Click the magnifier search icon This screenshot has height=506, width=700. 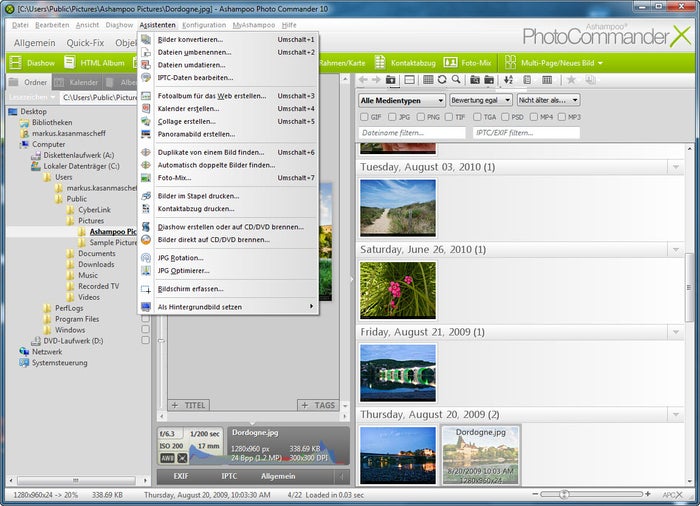(456, 80)
